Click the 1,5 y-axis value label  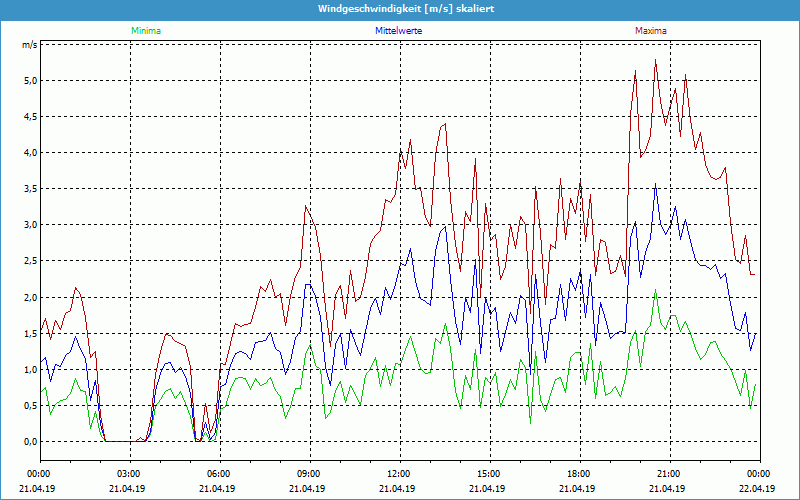pyautogui.click(x=30, y=333)
